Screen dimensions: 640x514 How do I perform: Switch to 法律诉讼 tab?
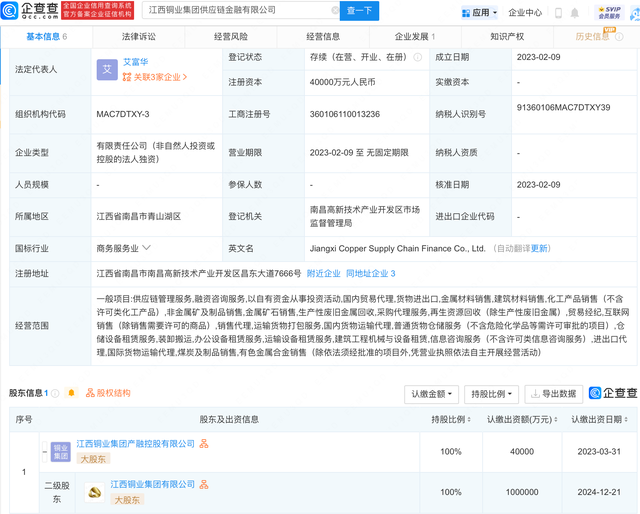click(139, 37)
